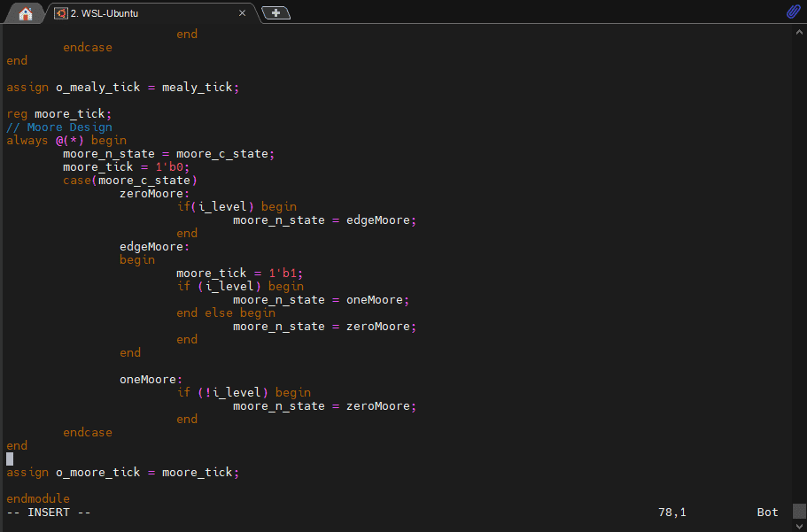The height and width of the screenshot is (532, 807).
Task: Click the "// Moore Design" comment
Action: 59,127
